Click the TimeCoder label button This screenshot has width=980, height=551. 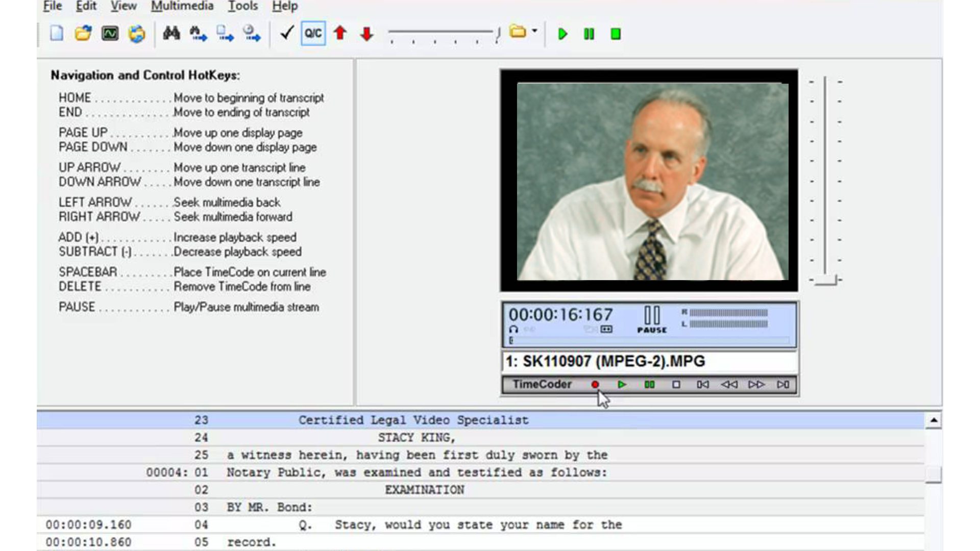coord(543,384)
